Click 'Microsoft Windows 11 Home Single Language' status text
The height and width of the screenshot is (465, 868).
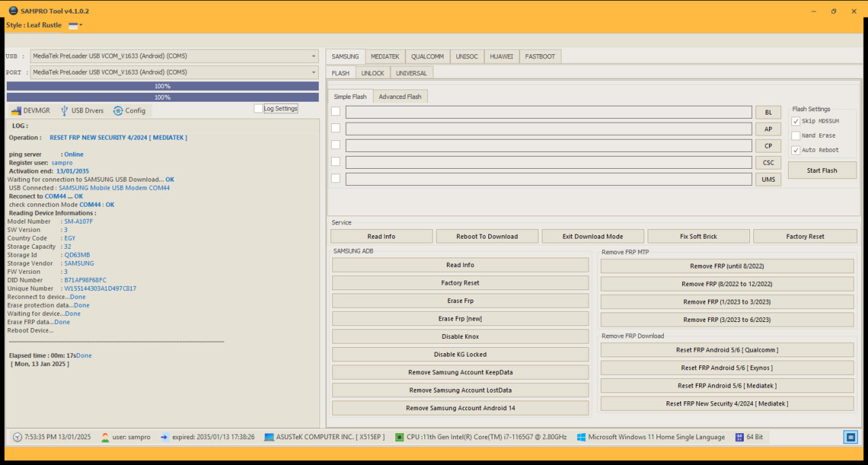pyautogui.click(x=656, y=437)
